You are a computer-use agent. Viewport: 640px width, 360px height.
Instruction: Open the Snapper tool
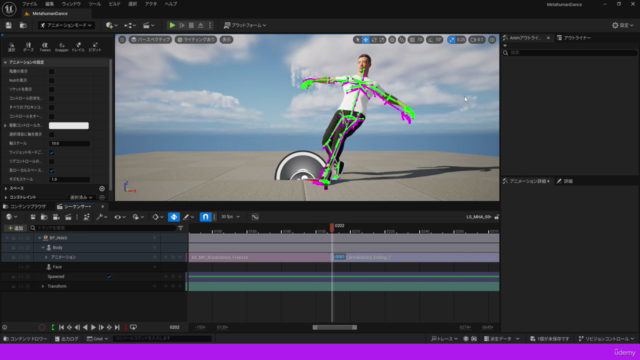click(62, 47)
